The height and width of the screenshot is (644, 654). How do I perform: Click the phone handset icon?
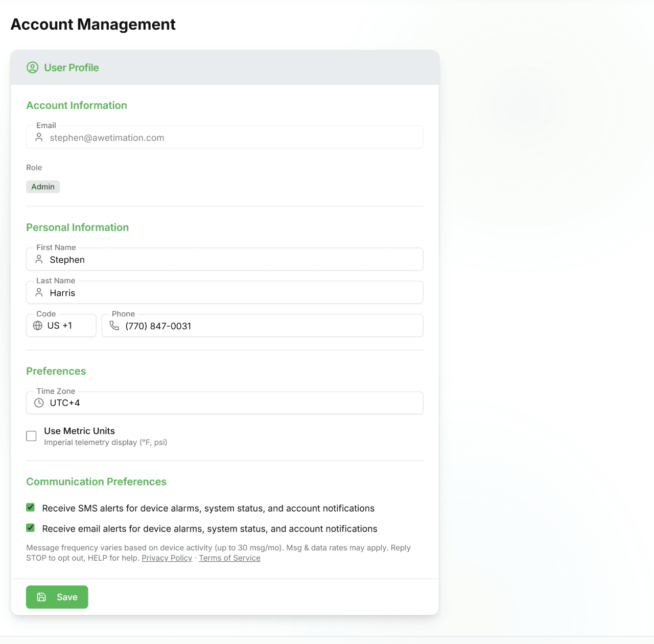click(114, 325)
